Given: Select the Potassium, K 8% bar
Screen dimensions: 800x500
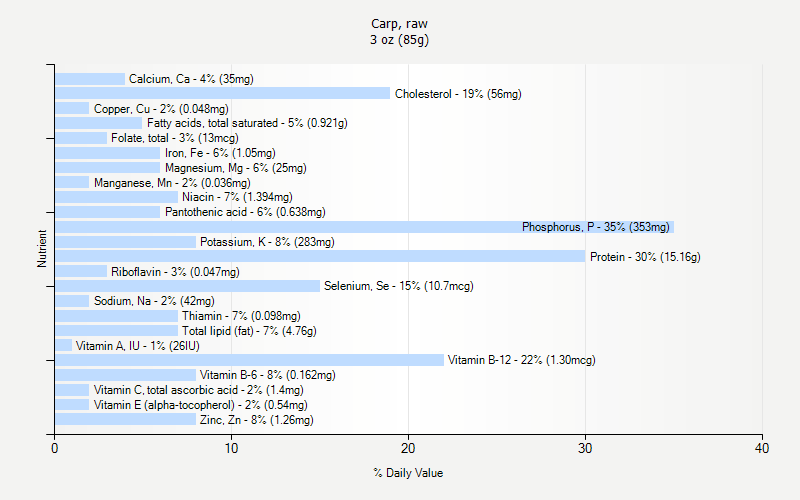Looking at the screenshot, I should [x=126, y=242].
